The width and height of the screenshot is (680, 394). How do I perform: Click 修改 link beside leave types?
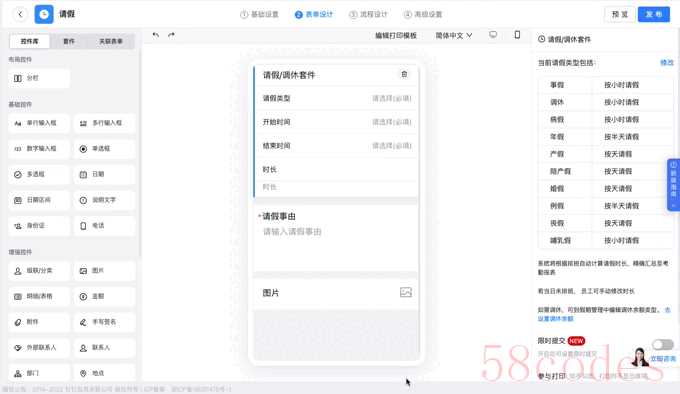667,63
